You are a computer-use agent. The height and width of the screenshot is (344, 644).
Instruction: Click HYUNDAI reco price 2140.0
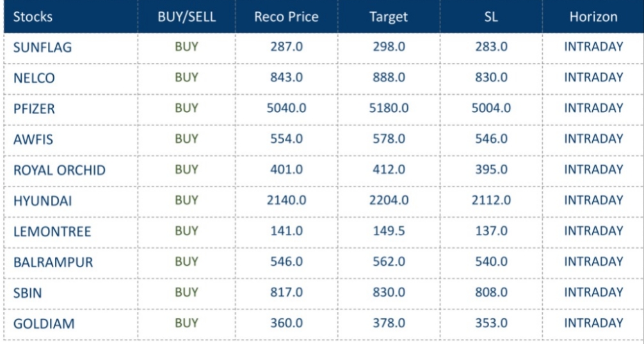pyautogui.click(x=286, y=201)
